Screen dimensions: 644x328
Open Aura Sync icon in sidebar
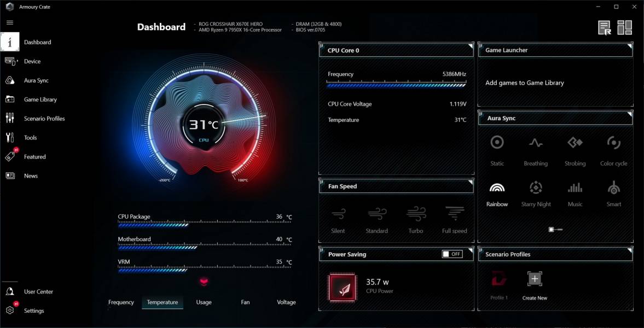click(10, 80)
